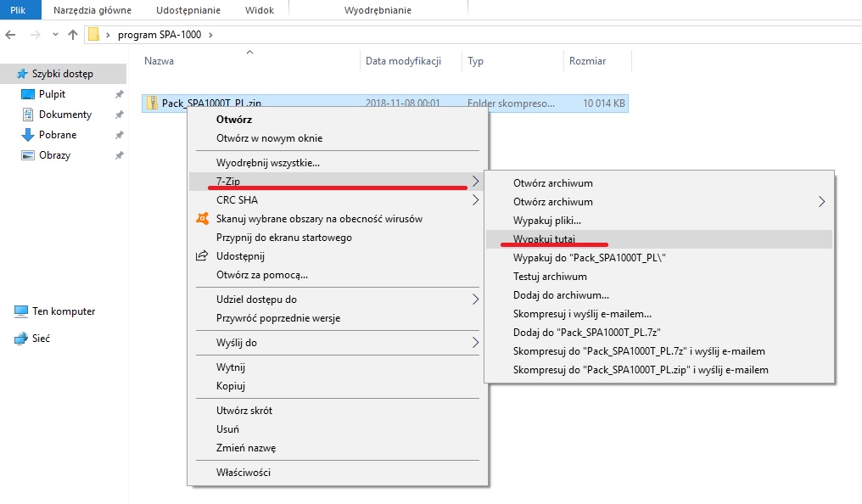Select Wyodrębnij wszystkie... menu entry
Screen dimensions: 862x504
pos(268,163)
